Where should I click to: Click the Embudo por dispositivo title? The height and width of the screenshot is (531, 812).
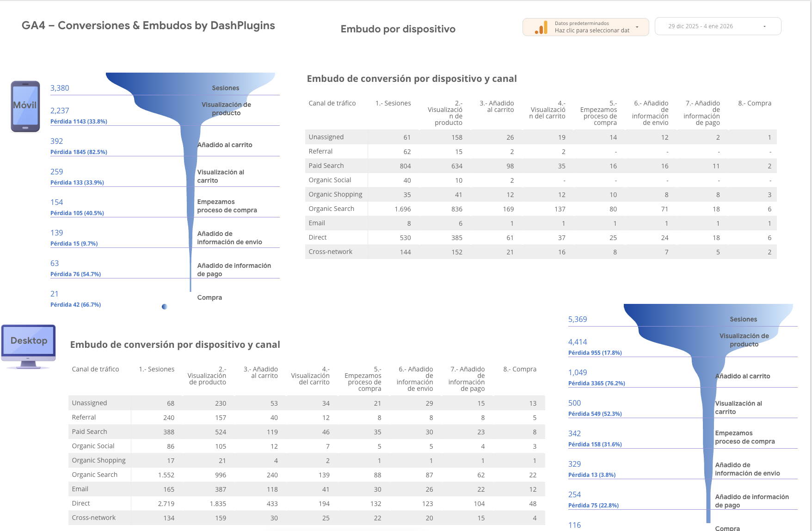pyautogui.click(x=398, y=29)
